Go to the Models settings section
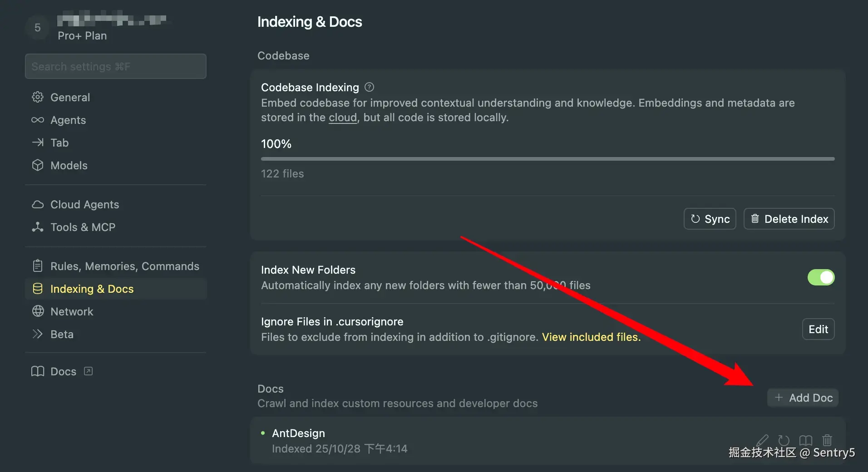Viewport: 868px width, 472px height. coord(69,166)
